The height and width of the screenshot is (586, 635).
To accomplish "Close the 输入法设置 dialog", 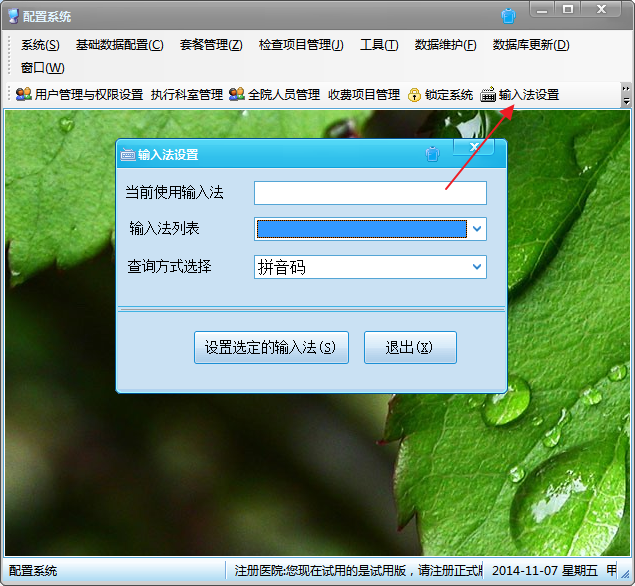I will point(474,147).
